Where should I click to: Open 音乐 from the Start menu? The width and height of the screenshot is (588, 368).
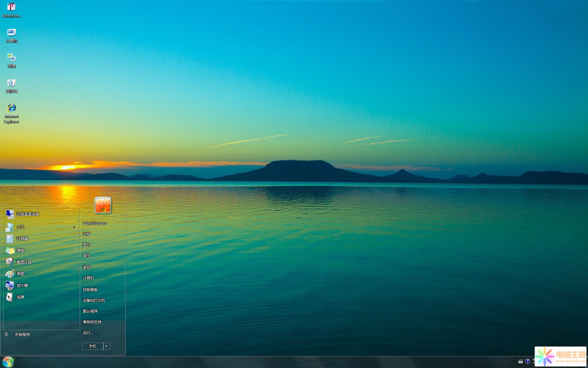(87, 255)
